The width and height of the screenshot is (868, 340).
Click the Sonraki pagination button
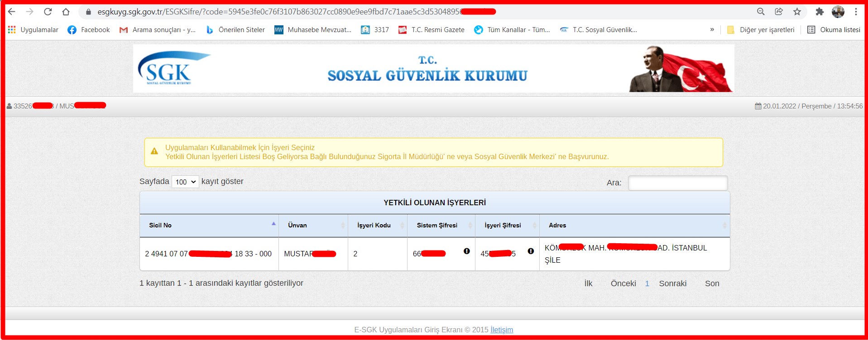(672, 283)
